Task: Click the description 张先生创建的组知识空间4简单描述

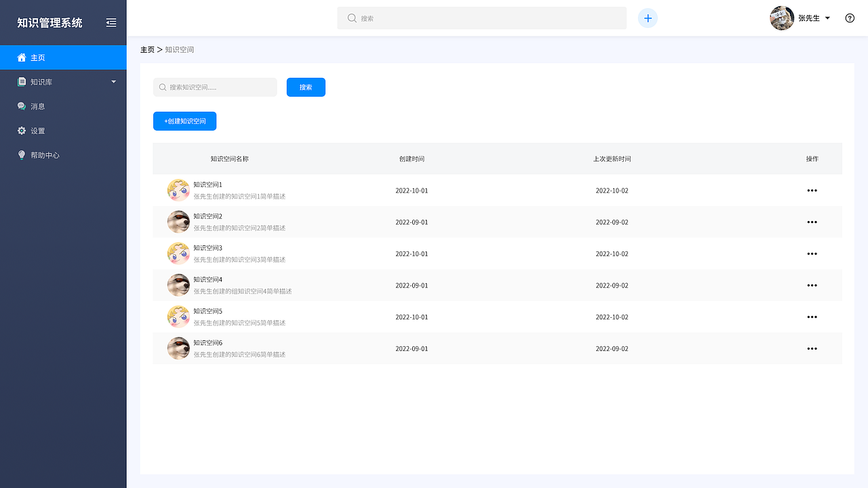Action: point(243,291)
